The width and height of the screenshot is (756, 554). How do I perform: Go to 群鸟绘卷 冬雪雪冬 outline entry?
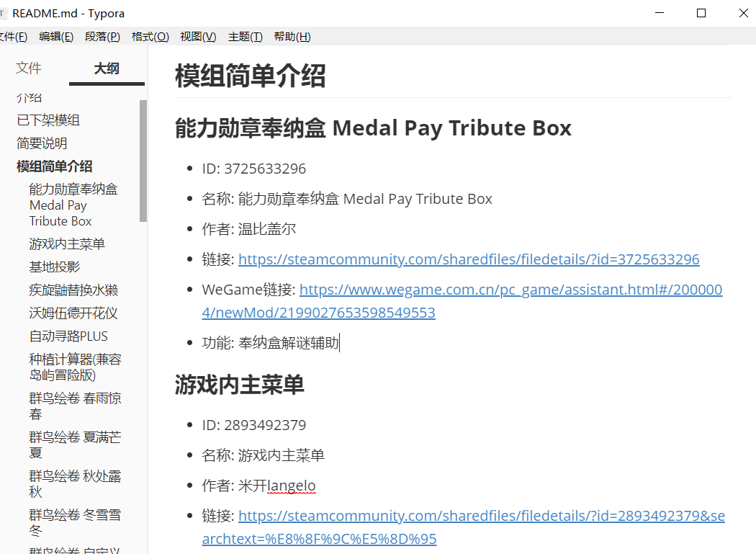point(75,522)
